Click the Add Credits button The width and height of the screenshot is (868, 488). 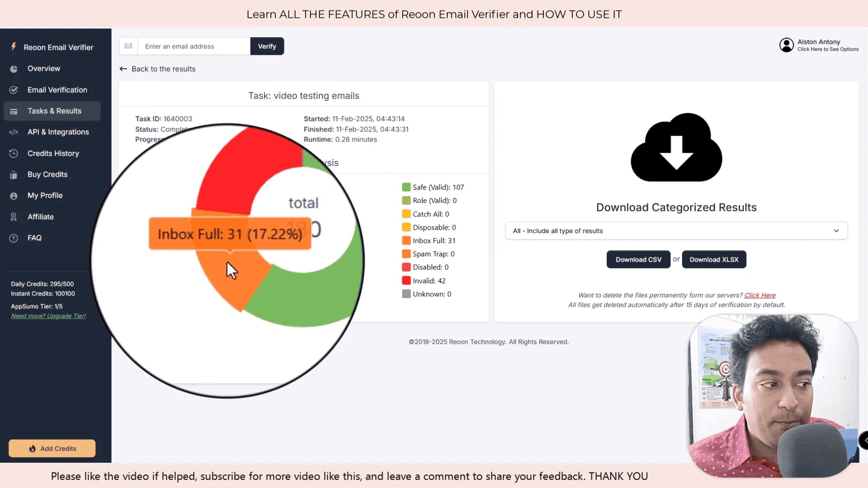[x=52, y=448]
